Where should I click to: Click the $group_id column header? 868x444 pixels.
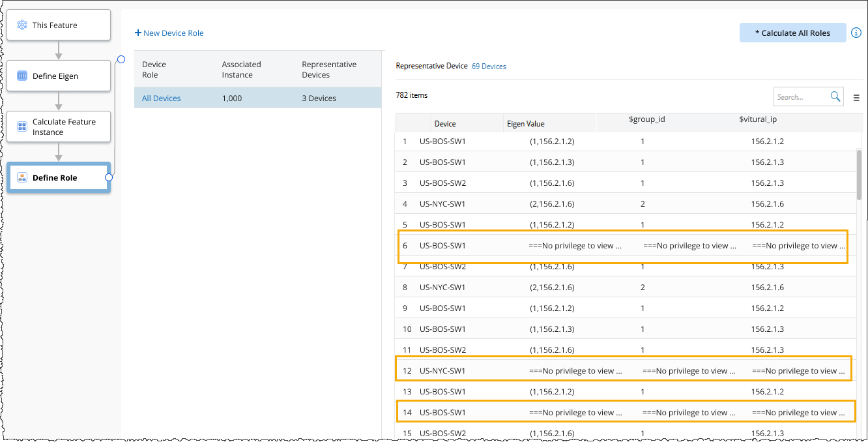coord(646,120)
